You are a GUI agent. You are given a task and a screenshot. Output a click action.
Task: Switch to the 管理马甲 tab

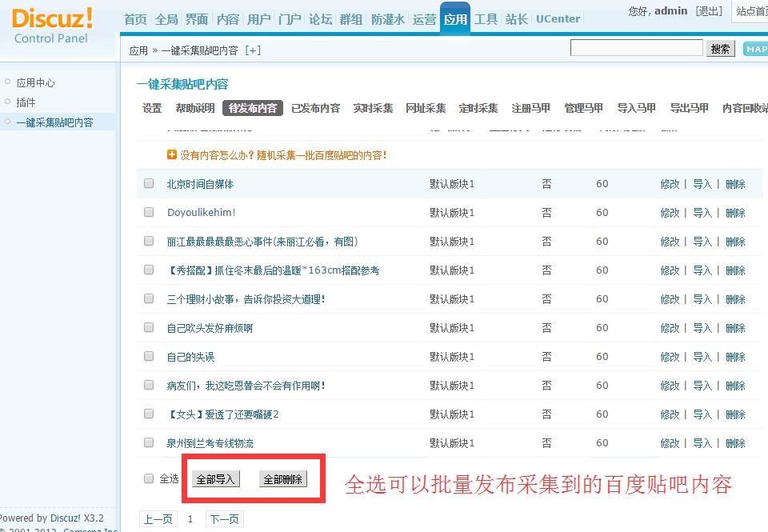point(584,108)
